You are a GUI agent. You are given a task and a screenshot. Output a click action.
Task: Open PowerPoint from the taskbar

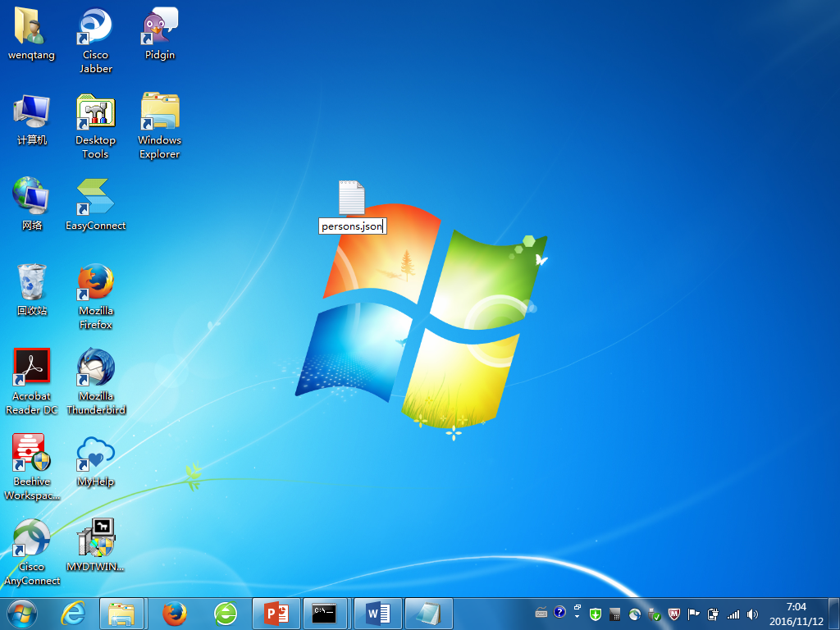tap(276, 614)
